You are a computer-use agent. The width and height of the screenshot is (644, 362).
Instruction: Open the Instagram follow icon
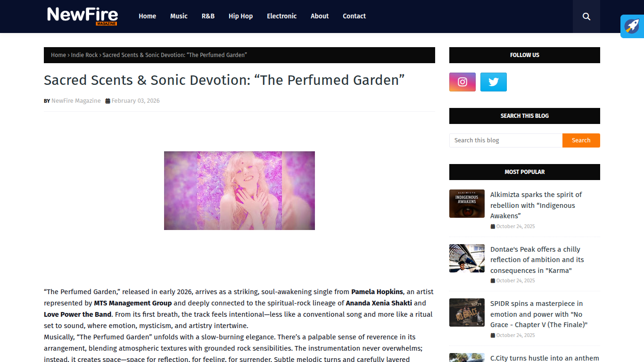462,82
